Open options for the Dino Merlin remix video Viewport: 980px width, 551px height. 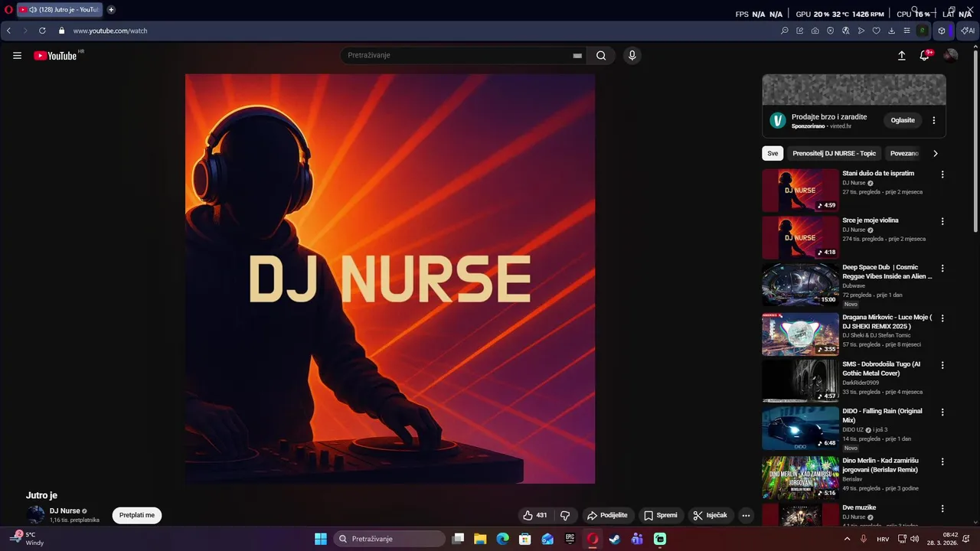[x=942, y=461]
